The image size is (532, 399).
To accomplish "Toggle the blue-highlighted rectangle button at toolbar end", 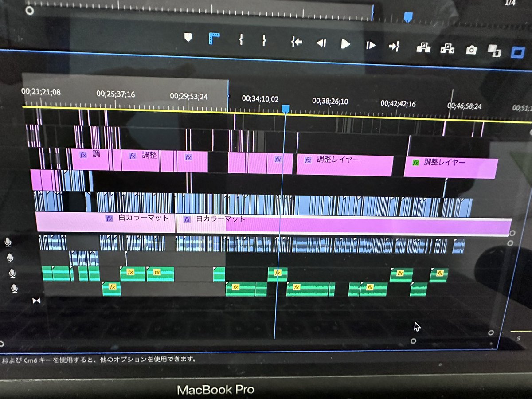I will pos(517,52).
